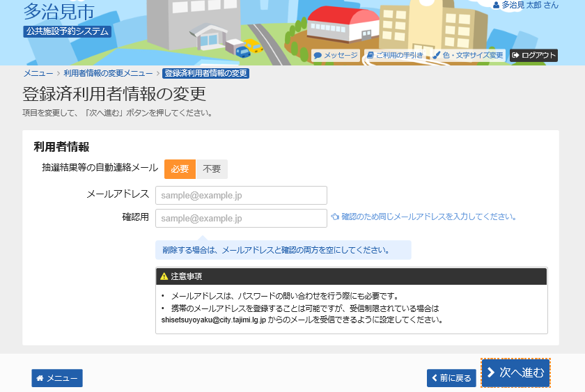
Task: Click the warning icon beside 注意事項
Action: point(164,276)
